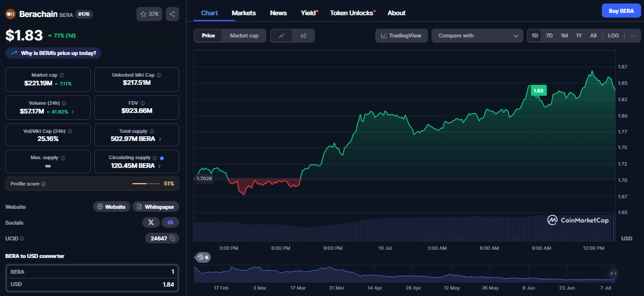
Task: Click the $1.83 current price heading
Action: (24, 35)
